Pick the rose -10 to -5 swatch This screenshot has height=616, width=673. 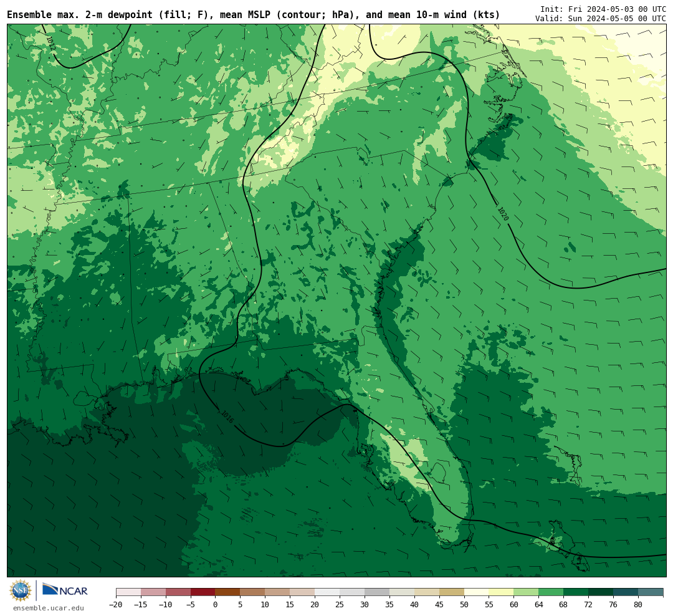pos(178,592)
